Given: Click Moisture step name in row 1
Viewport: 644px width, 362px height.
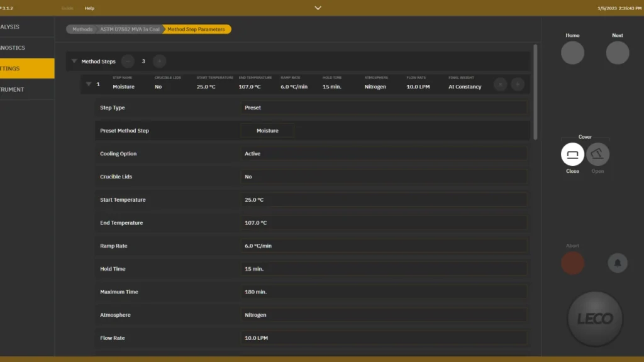Looking at the screenshot, I should pos(124,87).
